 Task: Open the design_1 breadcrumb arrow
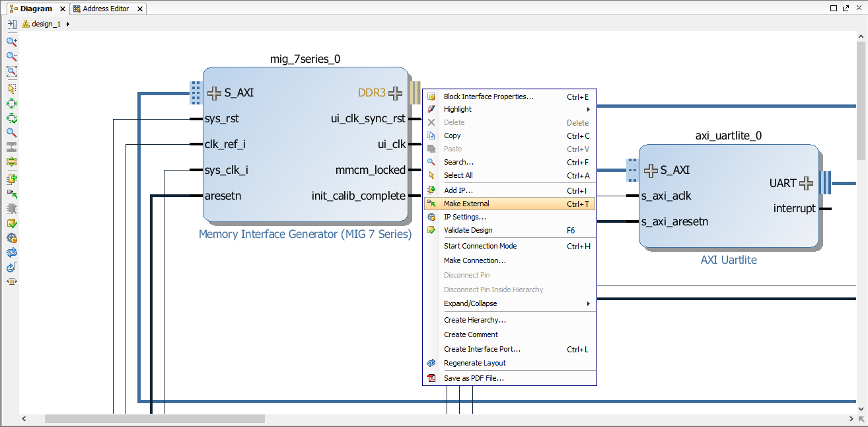click(x=68, y=24)
